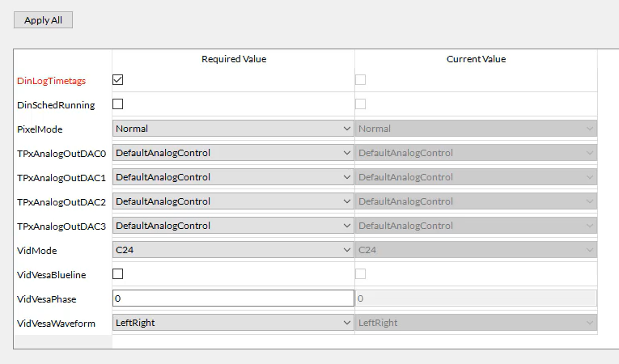
Task: Click the current value PixelMode dropdown
Action: [x=476, y=129]
